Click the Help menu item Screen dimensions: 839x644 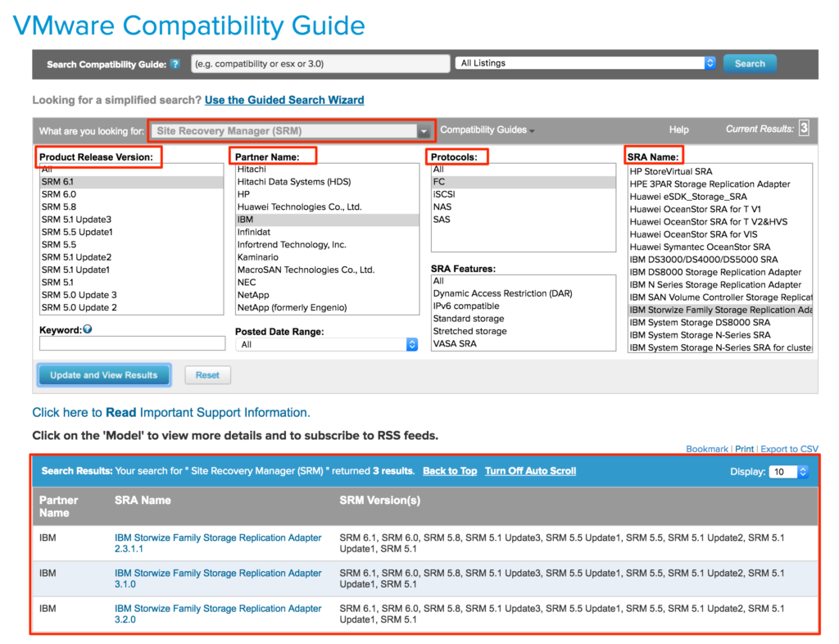point(678,130)
